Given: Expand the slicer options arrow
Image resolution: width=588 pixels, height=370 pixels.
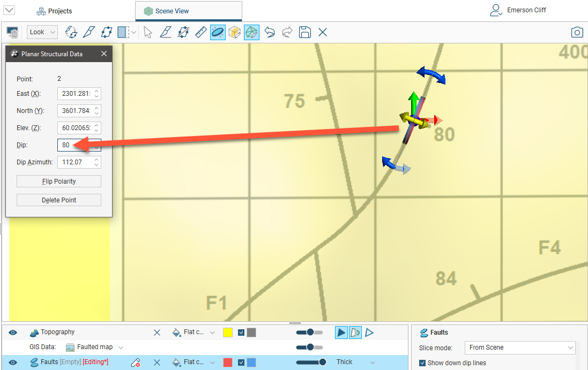Looking at the screenshot, I should (134, 32).
